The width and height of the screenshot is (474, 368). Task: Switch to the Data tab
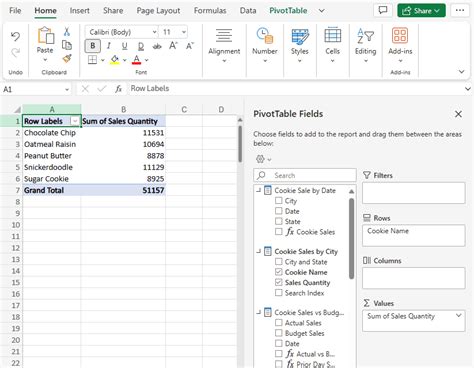pyautogui.click(x=248, y=11)
